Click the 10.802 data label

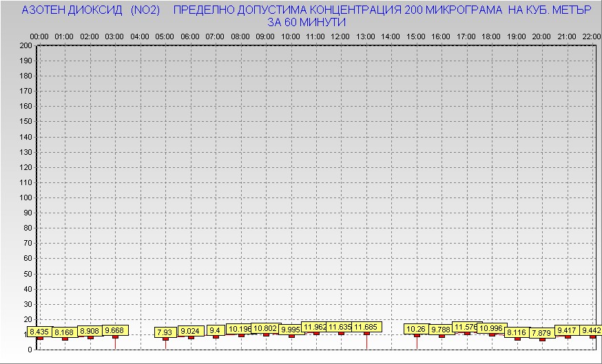(265, 328)
